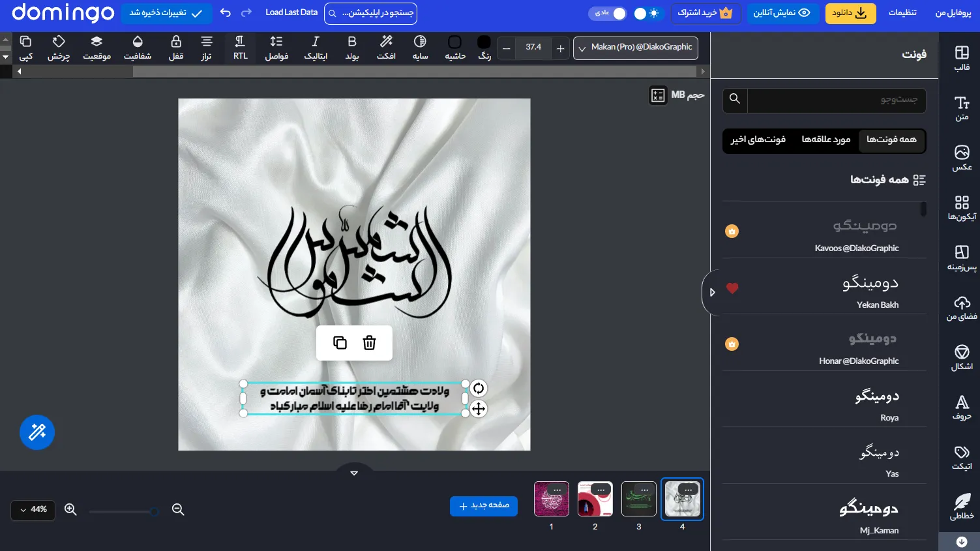Click the قفل (lock) toolbar icon
Screen dimensions: 980x551
pos(176,48)
